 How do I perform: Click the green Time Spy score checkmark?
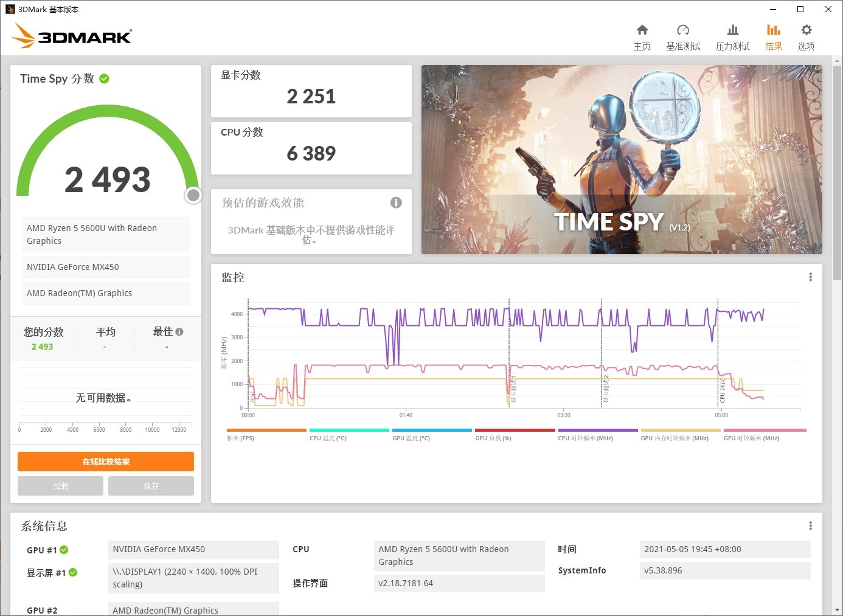(x=104, y=78)
